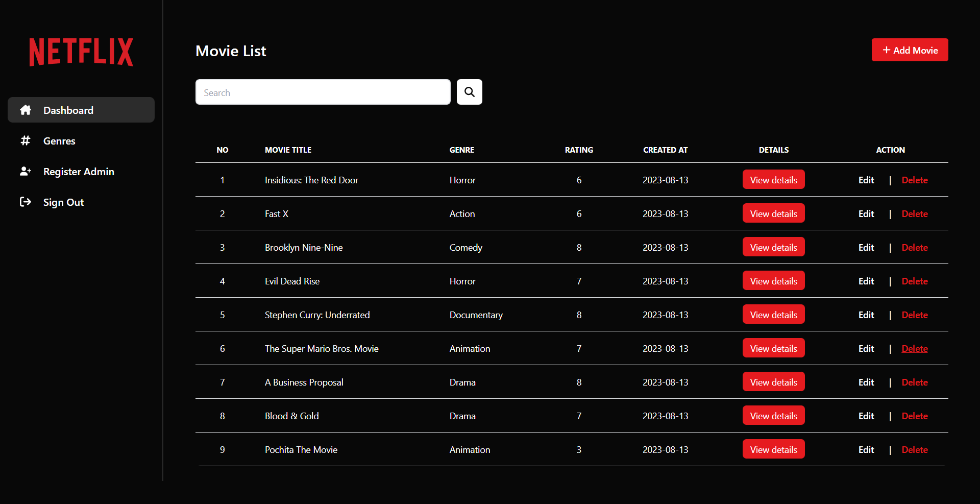
Task: Delete Insidious: The Red Door
Action: 915,180
